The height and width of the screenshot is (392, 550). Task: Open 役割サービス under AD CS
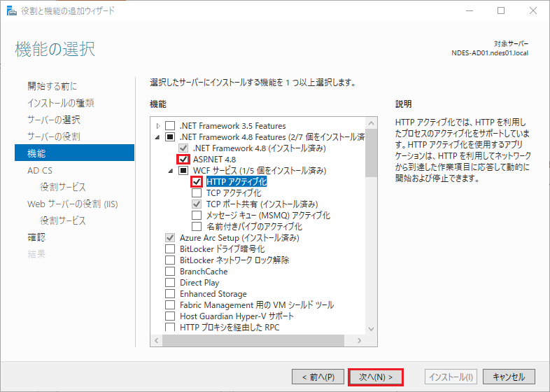point(63,187)
